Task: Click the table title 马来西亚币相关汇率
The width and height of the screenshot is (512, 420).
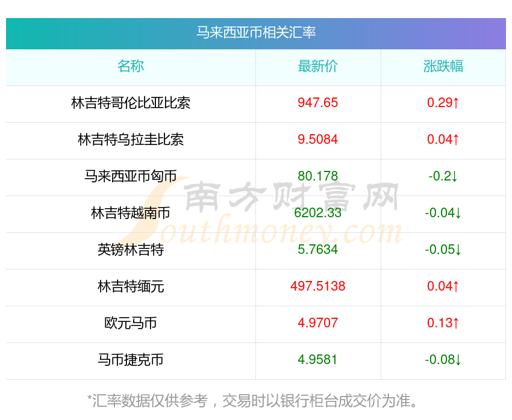Action: pos(256,32)
